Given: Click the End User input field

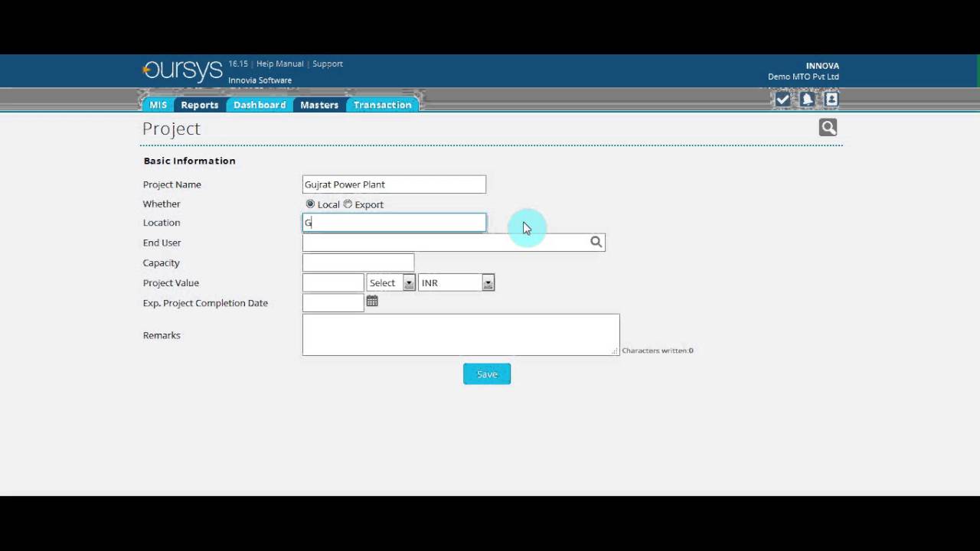Looking at the screenshot, I should point(453,243).
